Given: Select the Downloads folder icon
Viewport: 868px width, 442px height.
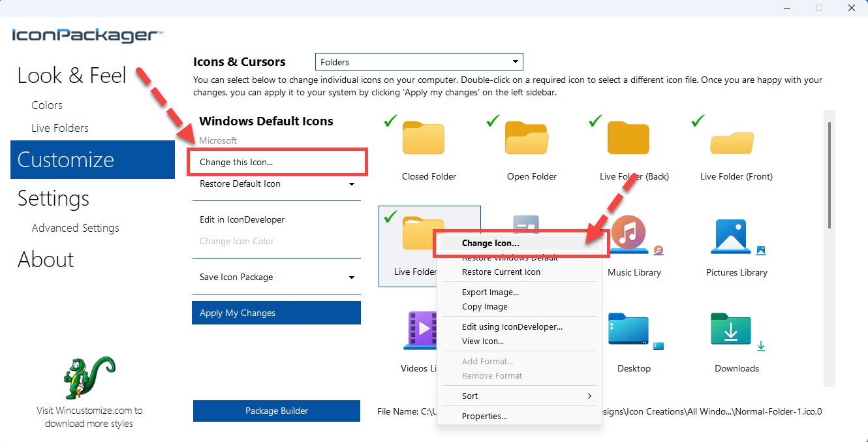Looking at the screenshot, I should click(x=730, y=330).
